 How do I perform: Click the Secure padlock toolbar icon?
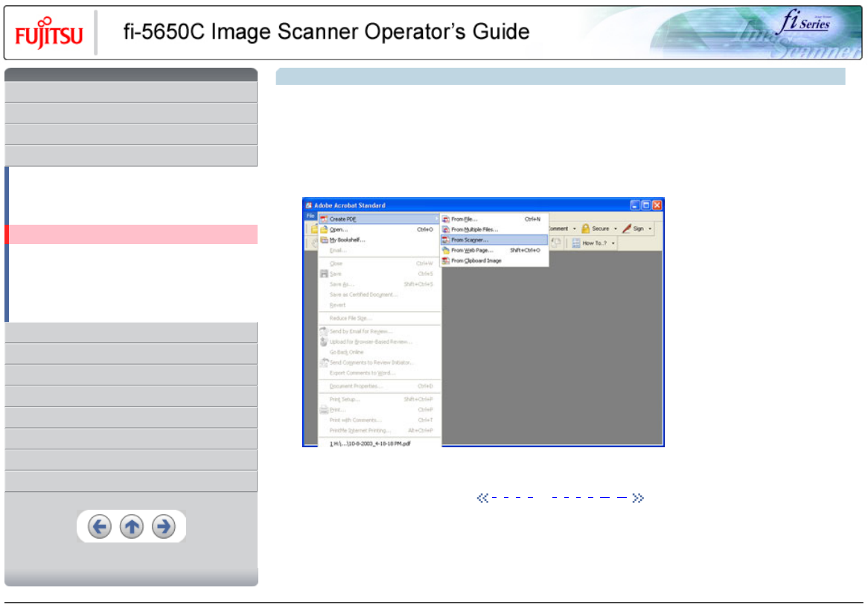(x=585, y=228)
